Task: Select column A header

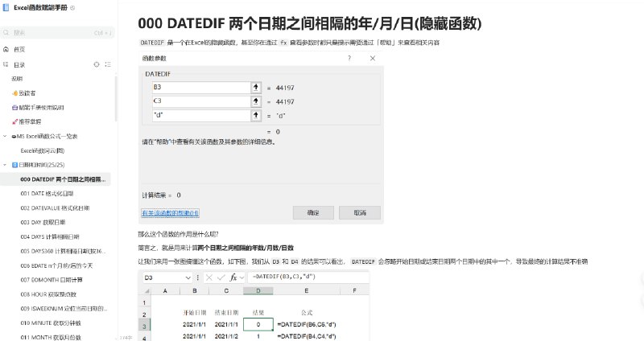Action: pyautogui.click(x=165, y=290)
